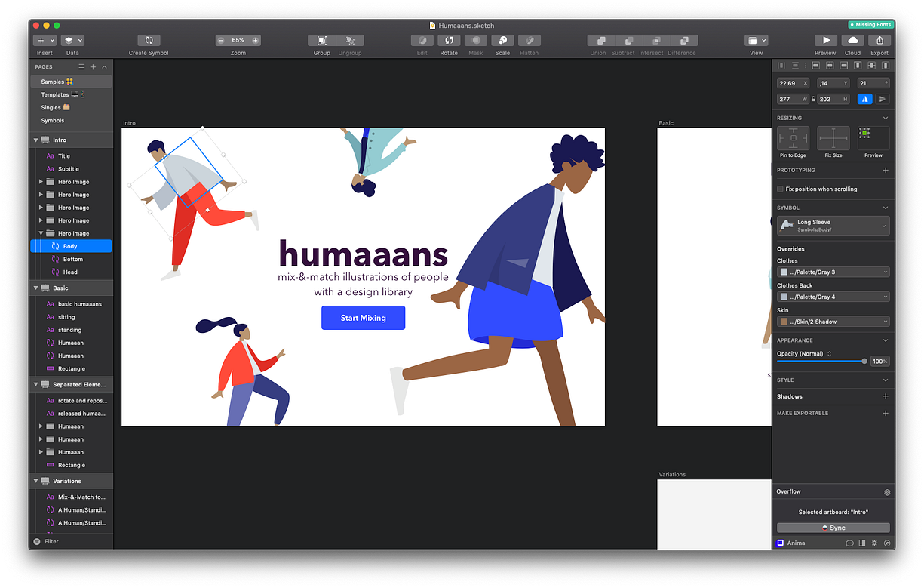
Task: Switch to the Templates page
Action: pos(71,94)
